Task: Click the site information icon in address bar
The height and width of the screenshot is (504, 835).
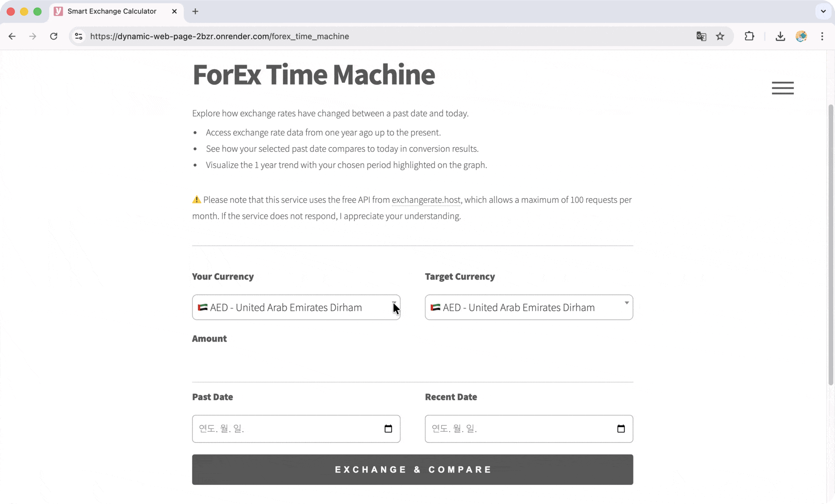Action: [x=79, y=36]
